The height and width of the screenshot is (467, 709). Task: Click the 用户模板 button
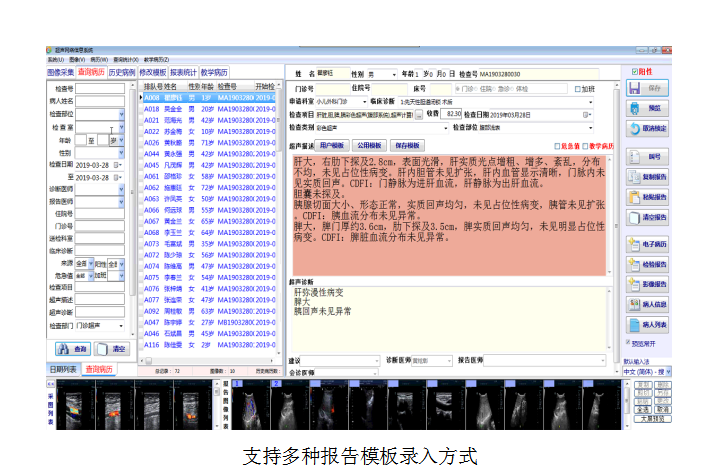coord(336,145)
